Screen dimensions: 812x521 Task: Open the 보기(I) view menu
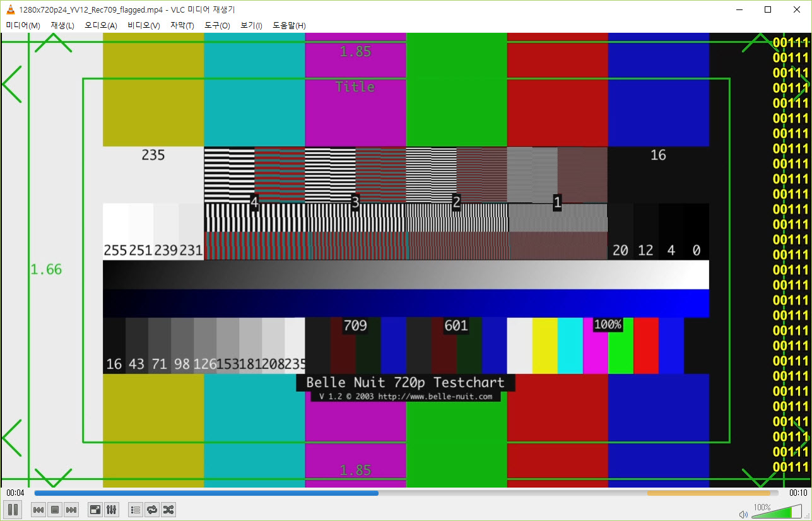click(x=251, y=25)
